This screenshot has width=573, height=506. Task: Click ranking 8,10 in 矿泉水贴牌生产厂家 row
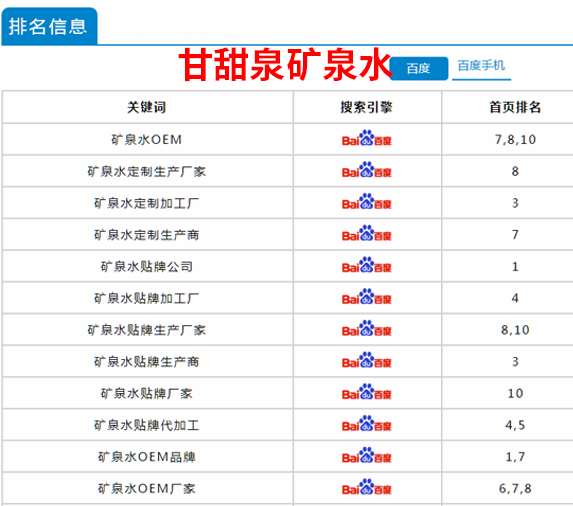pyautogui.click(x=515, y=330)
